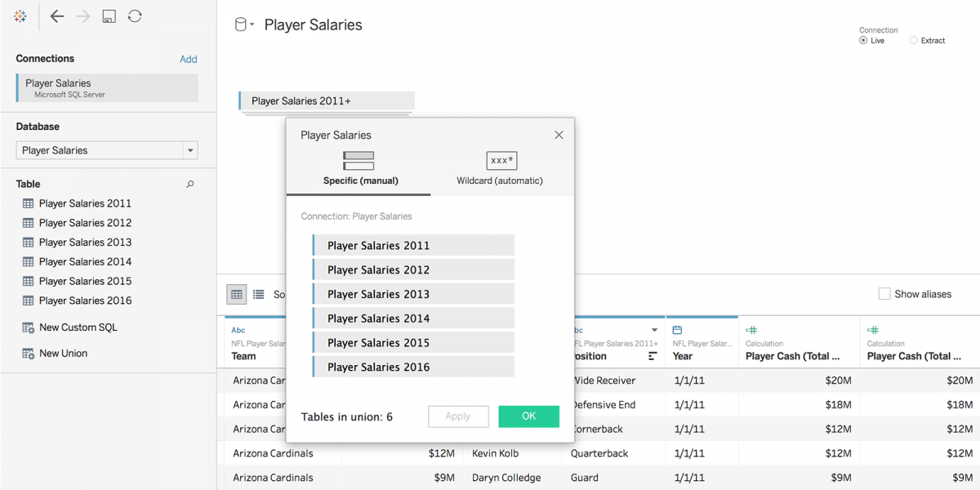Screen dimensions: 980x490
Task: Enable the Show aliases checkbox
Action: tap(884, 294)
